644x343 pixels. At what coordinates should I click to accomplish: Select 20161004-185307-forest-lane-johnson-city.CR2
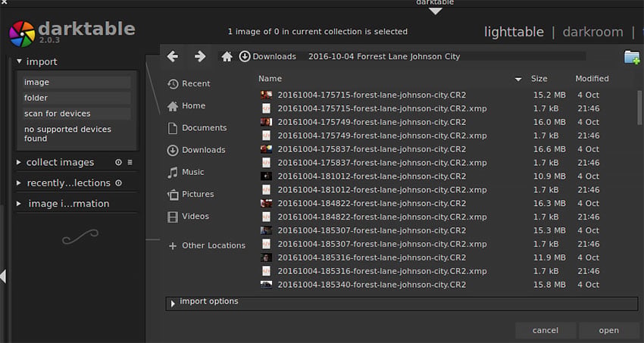tap(372, 231)
